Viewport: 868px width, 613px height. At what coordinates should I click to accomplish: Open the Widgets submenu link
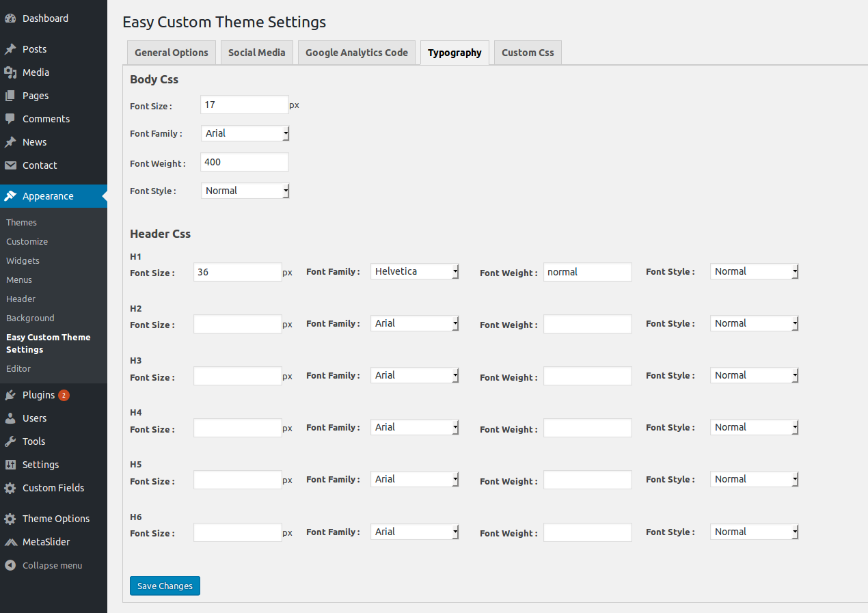point(23,260)
